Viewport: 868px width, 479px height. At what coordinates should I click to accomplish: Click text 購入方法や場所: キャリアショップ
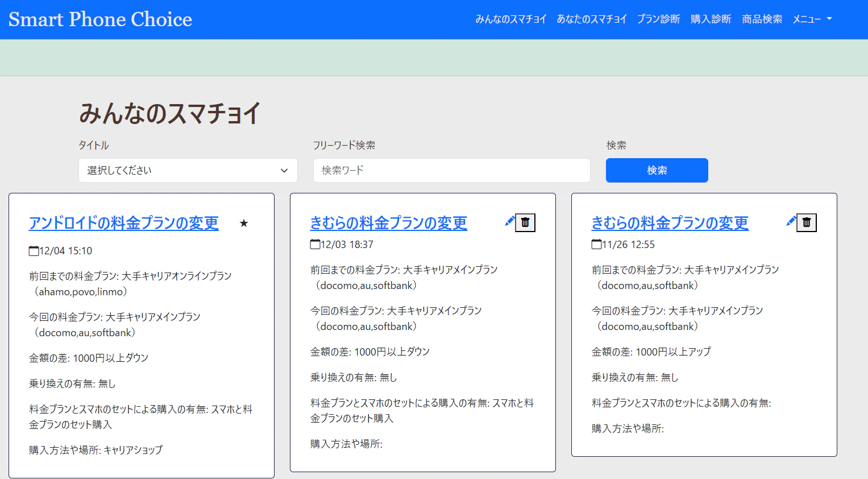96,450
